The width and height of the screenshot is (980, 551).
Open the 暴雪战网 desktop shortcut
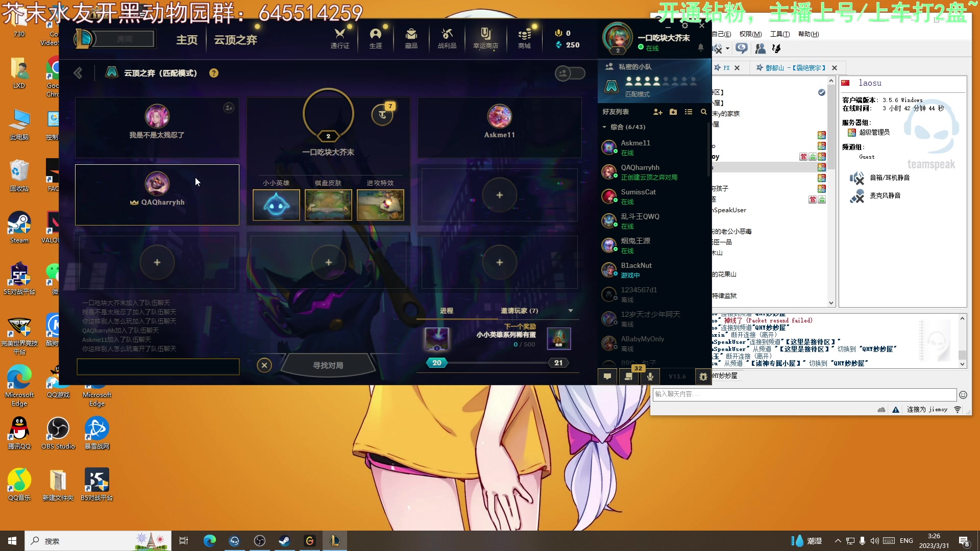tap(97, 434)
